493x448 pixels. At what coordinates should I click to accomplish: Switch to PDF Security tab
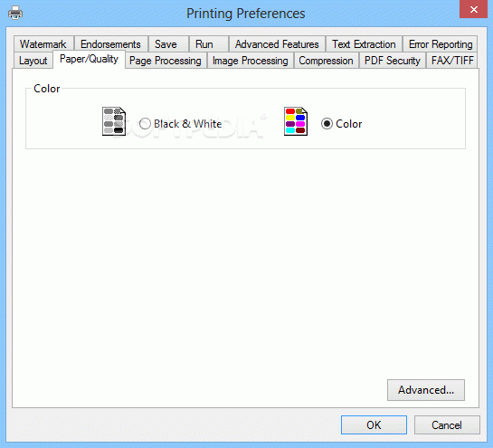point(393,61)
